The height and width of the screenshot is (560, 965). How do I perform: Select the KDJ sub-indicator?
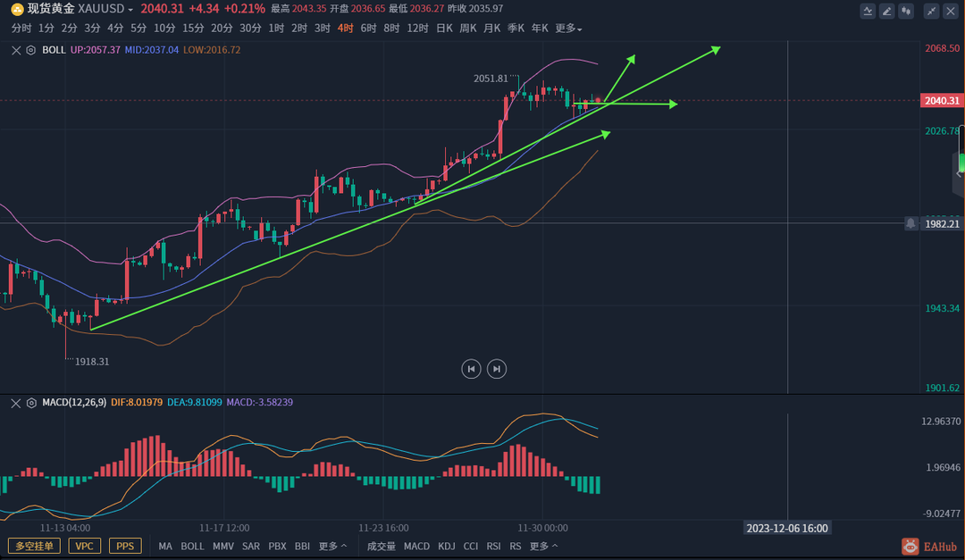click(x=447, y=546)
